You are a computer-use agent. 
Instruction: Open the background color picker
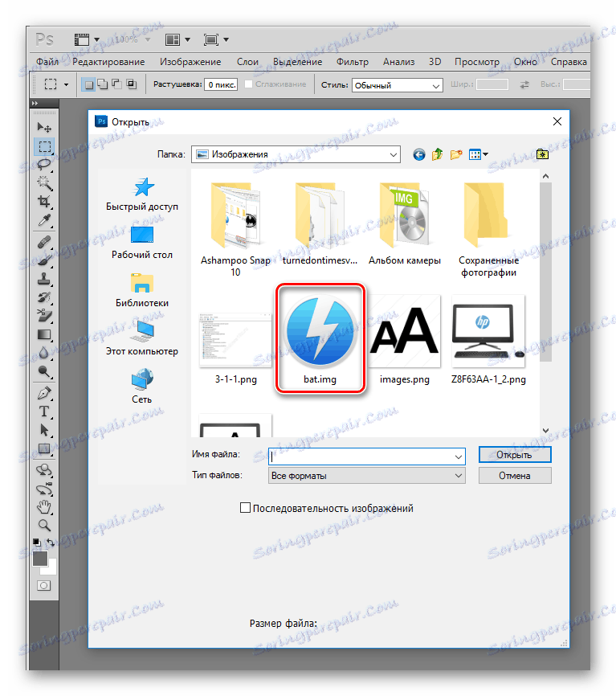pos(52,568)
